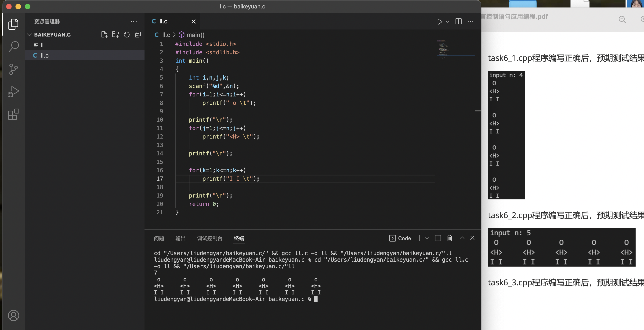The width and height of the screenshot is (644, 330).
Task: Open the Search view in activity bar
Action: [x=14, y=46]
